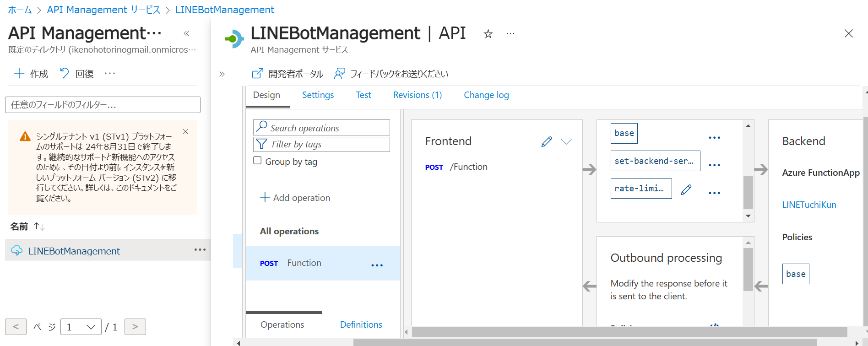Image resolution: width=868 pixels, height=346 pixels.
Task: Click the design canvas scroll left arrow
Action: (x=406, y=332)
